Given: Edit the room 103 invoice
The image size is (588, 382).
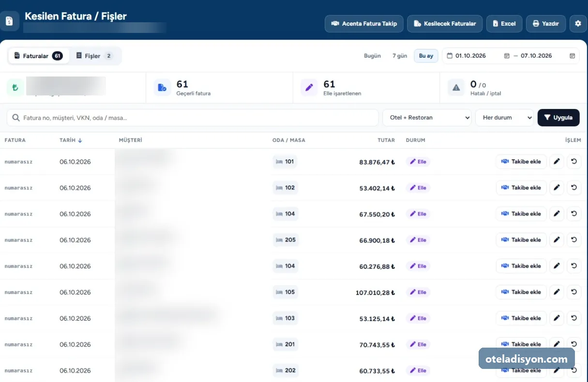Looking at the screenshot, I should click(x=557, y=319).
